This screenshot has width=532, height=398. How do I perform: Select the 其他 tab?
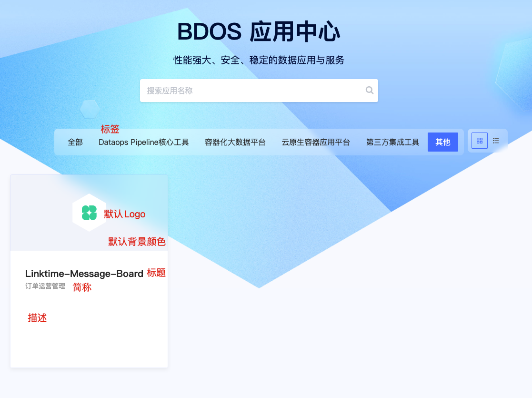443,143
